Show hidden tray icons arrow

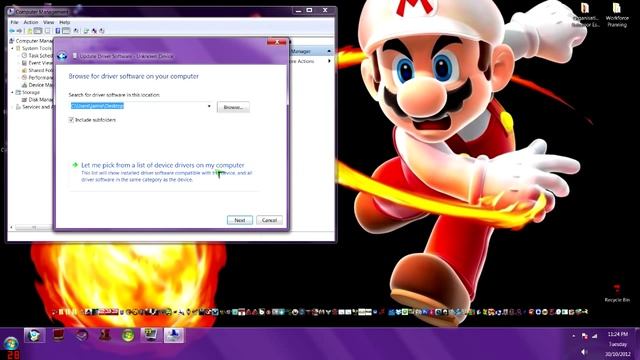click(573, 336)
